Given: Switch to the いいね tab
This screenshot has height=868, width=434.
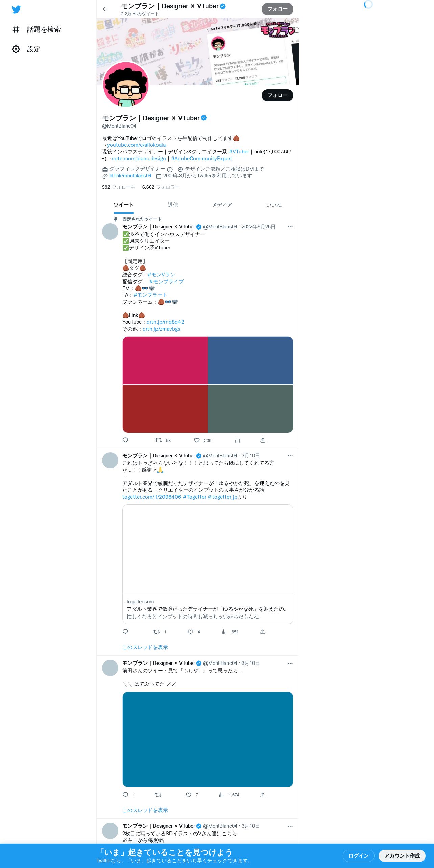Looking at the screenshot, I should tap(274, 205).
